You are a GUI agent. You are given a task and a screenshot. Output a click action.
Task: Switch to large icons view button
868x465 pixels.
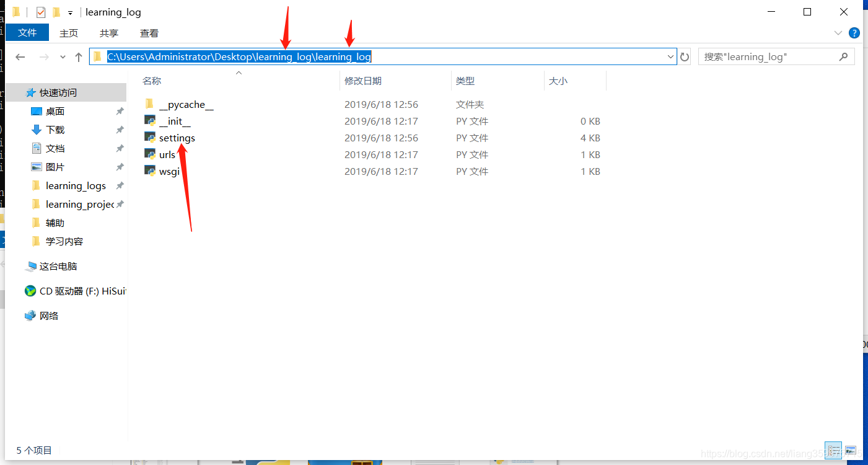[851, 450]
